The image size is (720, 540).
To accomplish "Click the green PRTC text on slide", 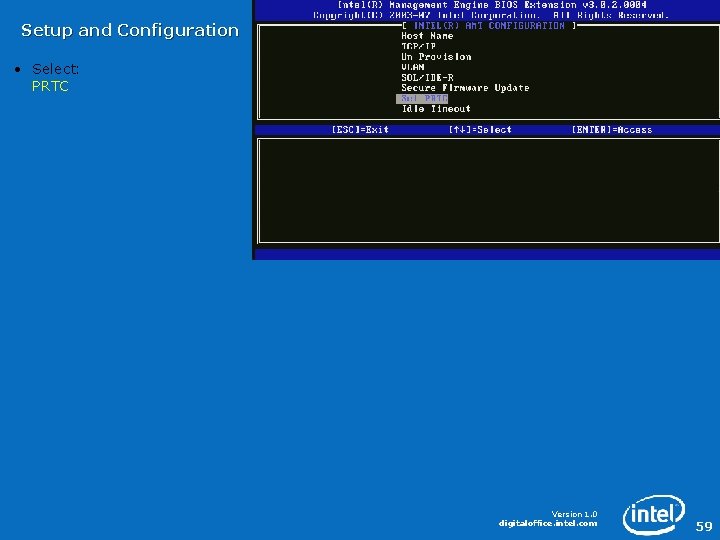I will point(50,86).
